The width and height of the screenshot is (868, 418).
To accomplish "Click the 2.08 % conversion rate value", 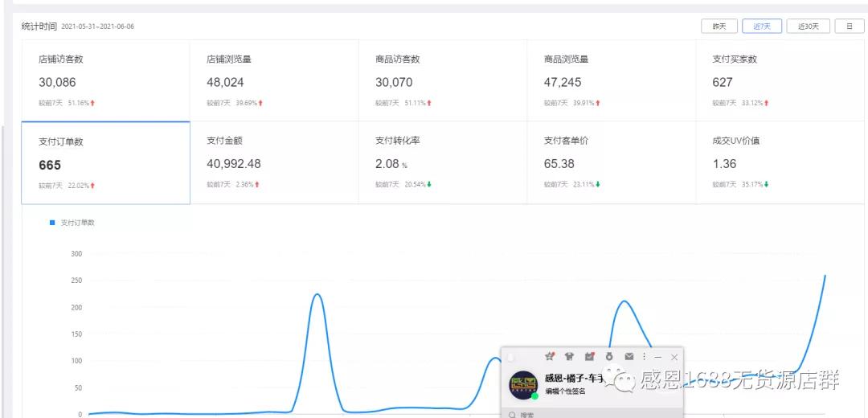I will point(391,164).
